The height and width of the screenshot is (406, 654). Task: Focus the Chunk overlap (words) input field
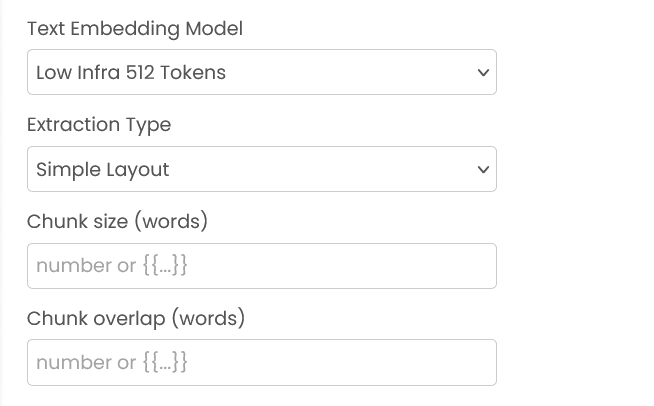(261, 362)
